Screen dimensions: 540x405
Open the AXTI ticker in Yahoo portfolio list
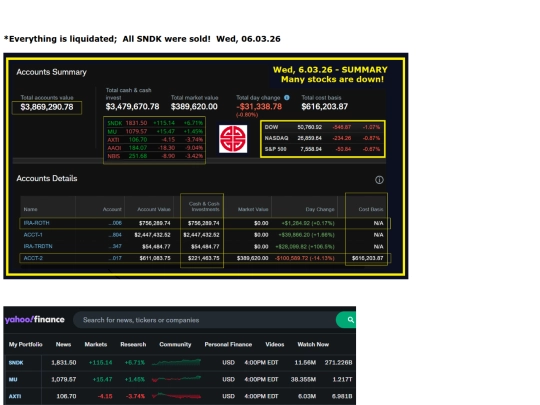[x=15, y=396]
